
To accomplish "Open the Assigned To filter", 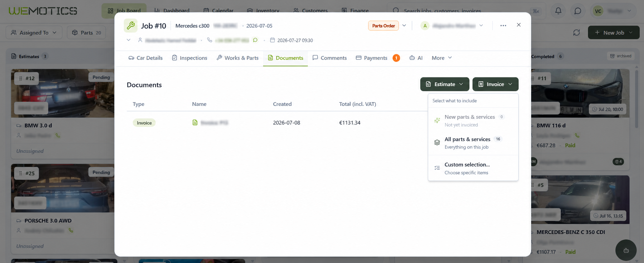I will (x=34, y=32).
